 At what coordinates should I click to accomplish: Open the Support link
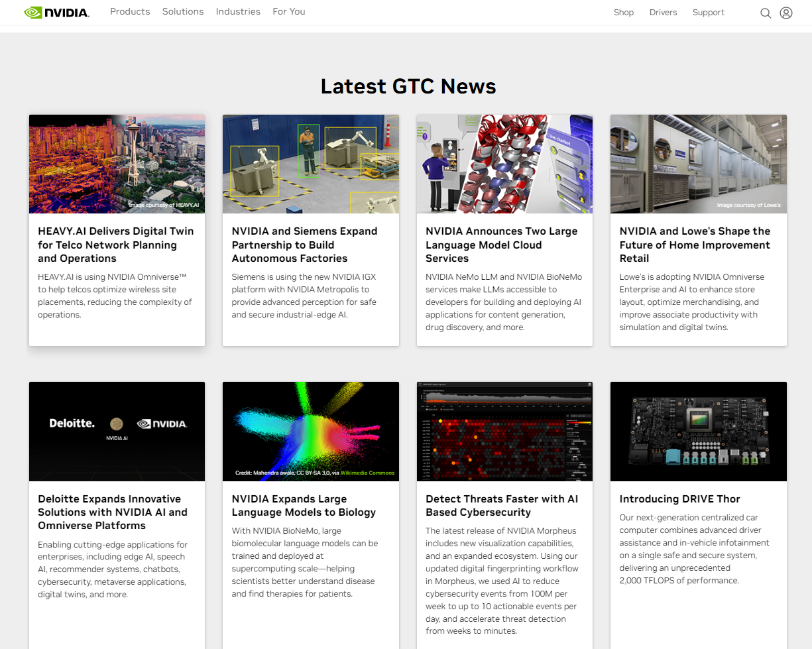click(x=709, y=13)
